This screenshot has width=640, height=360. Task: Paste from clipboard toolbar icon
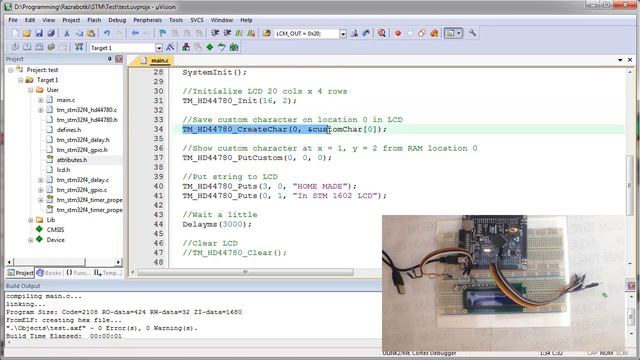[91, 33]
